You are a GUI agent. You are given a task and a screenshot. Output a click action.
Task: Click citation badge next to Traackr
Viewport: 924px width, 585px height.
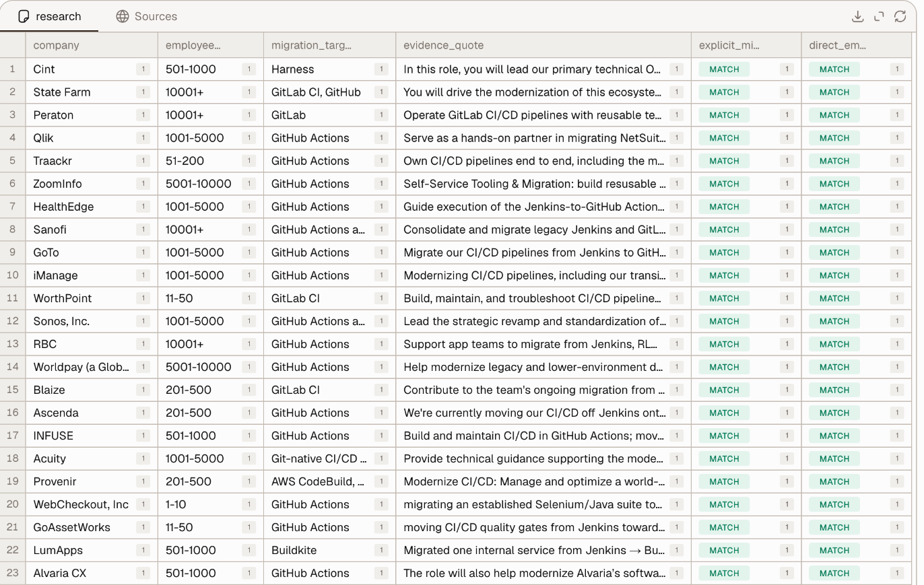coord(143,161)
